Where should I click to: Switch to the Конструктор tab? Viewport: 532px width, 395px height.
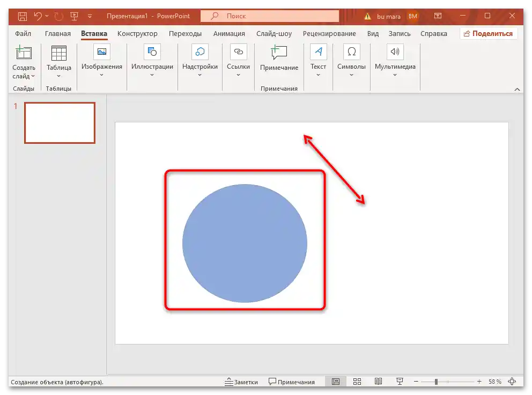pos(137,33)
